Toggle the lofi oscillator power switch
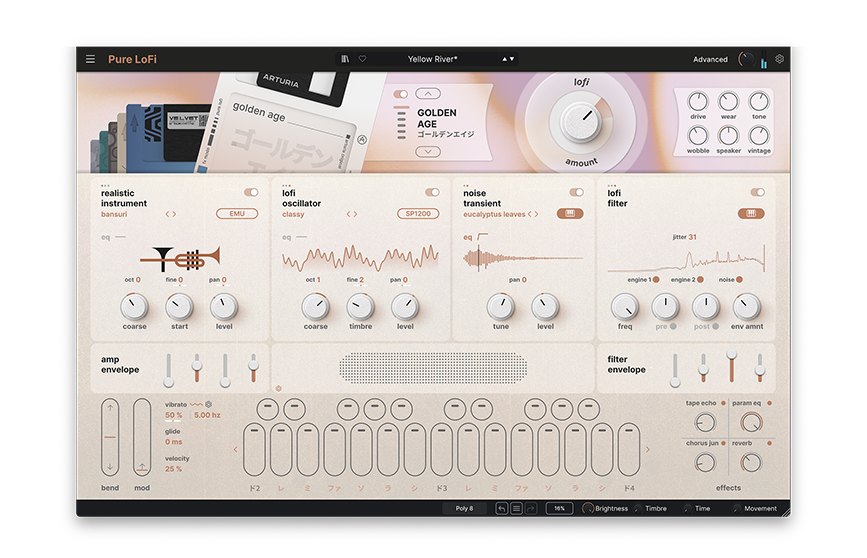This screenshot has height=558, width=867. (432, 192)
